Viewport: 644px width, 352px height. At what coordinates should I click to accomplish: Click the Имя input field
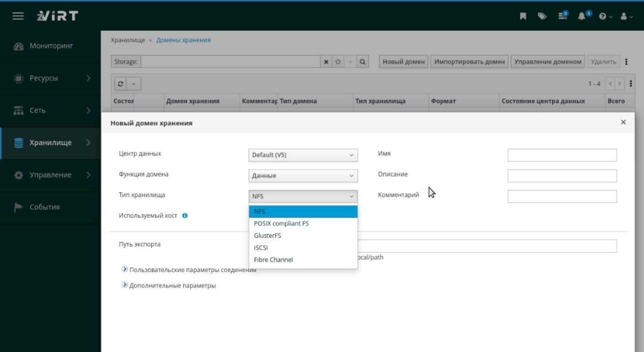tap(562, 155)
